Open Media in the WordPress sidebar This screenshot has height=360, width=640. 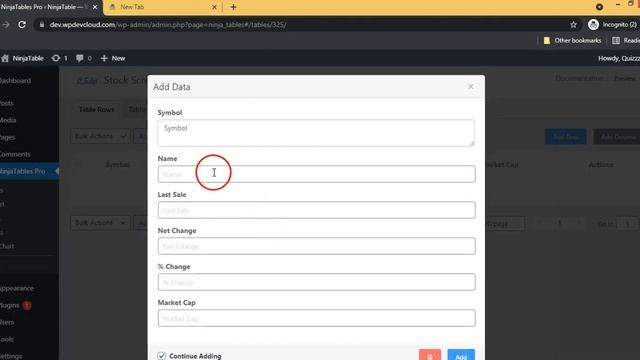pyautogui.click(x=8, y=120)
